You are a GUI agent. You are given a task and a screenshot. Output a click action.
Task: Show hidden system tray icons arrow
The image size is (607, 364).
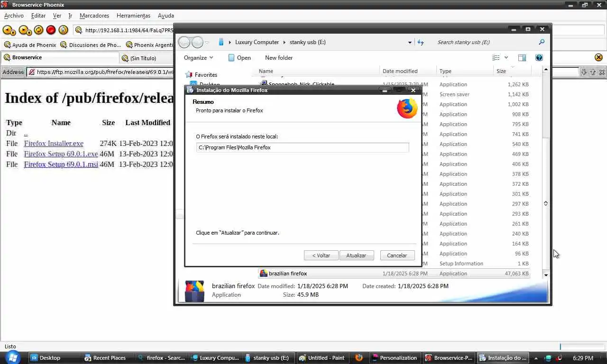(536, 358)
